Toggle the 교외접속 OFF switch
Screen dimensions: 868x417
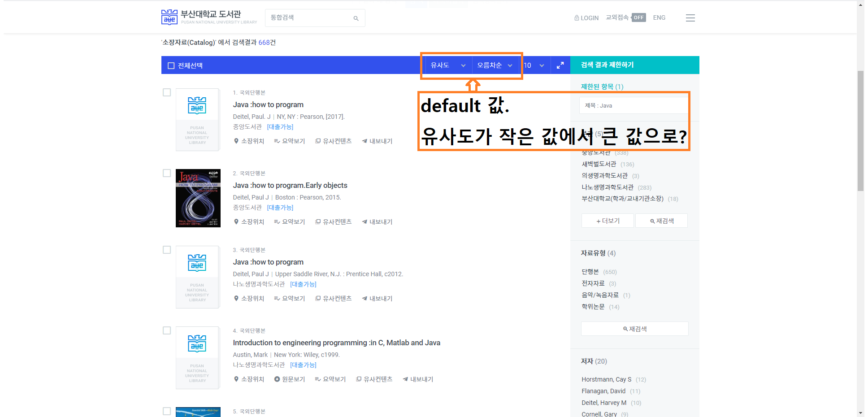pyautogui.click(x=638, y=17)
